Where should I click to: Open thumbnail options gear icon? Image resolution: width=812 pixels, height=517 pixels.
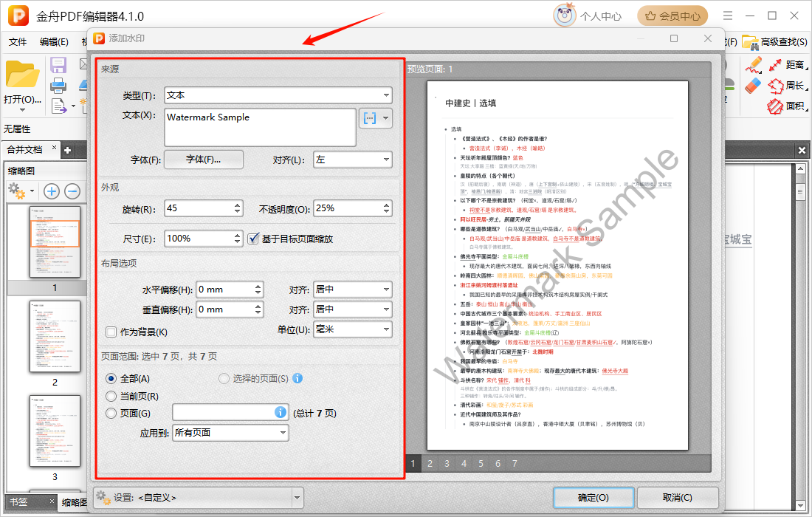pyautogui.click(x=17, y=191)
